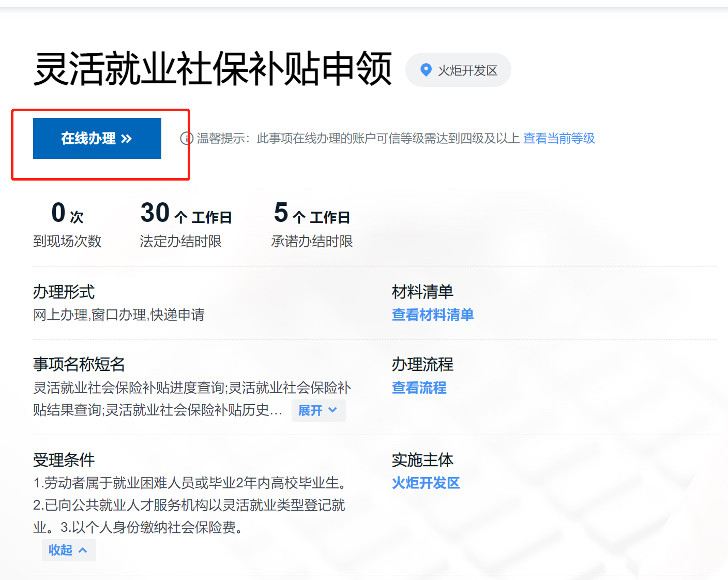Collapse the 受理条件 section via 收起
This screenshot has width=728, height=580.
pyautogui.click(x=68, y=550)
